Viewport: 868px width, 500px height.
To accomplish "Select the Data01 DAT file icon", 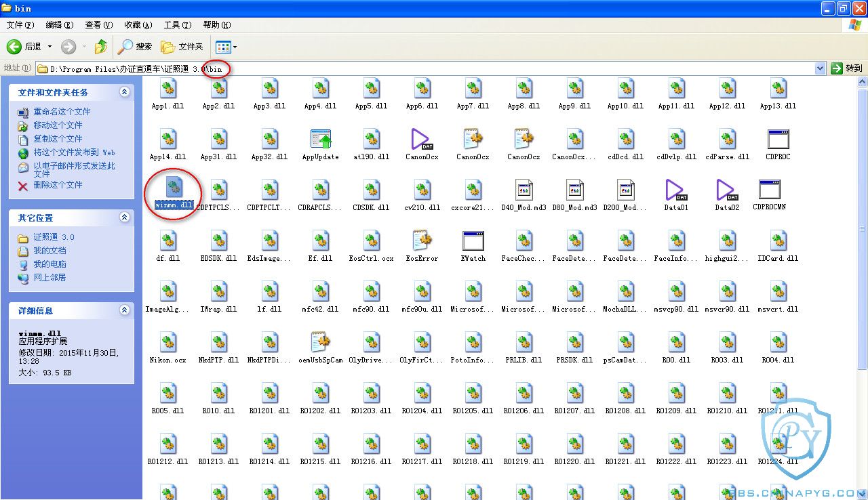I will pos(676,190).
